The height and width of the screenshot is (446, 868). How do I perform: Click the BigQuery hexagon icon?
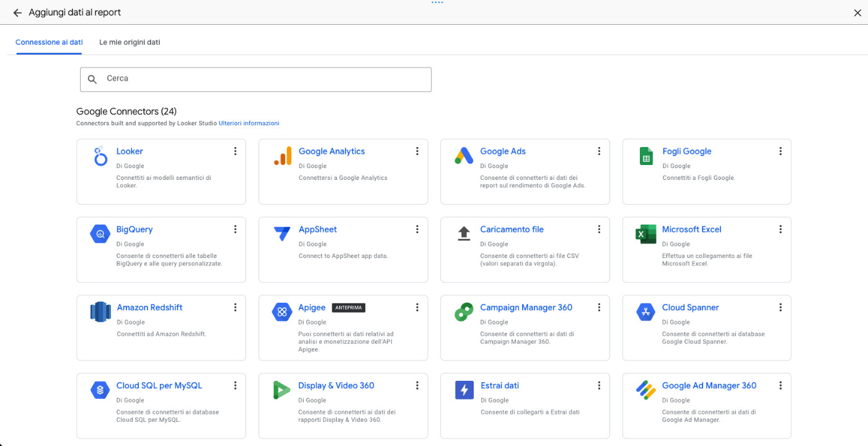click(x=100, y=234)
